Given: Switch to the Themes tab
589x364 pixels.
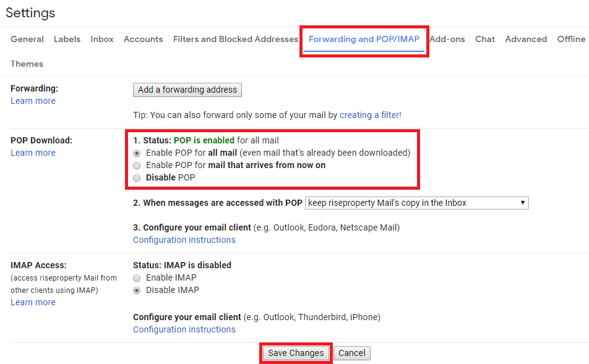Looking at the screenshot, I should pos(27,64).
